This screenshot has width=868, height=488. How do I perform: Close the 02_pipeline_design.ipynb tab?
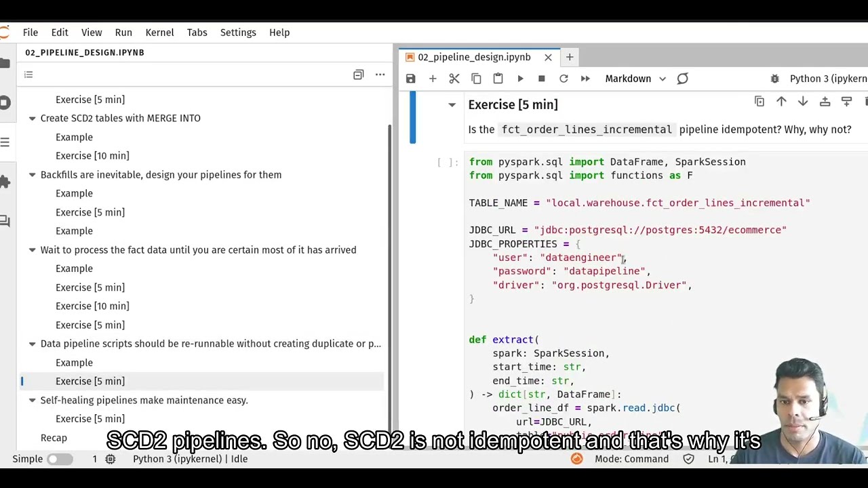point(548,57)
